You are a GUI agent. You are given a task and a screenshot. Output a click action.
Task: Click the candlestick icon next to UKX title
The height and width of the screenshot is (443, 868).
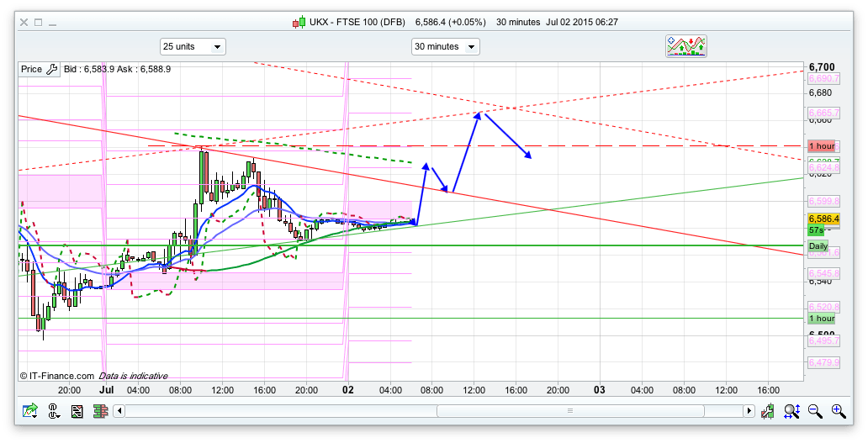click(x=299, y=22)
